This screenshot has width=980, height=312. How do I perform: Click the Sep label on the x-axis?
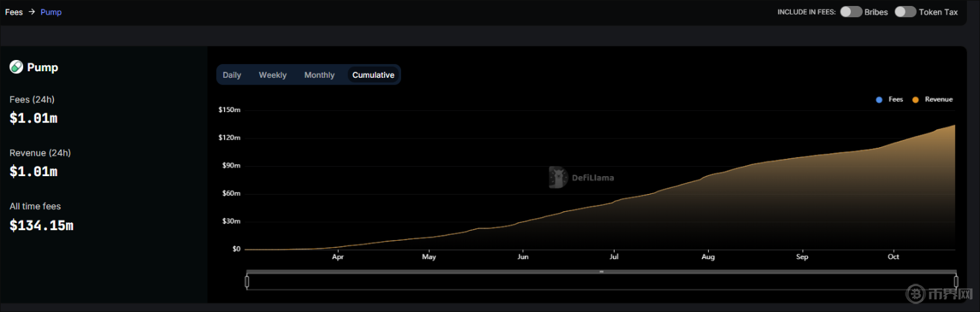(802, 257)
